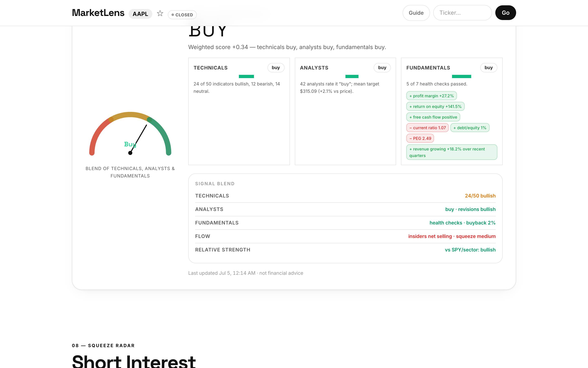Click the RELATIVE STRENGTH row label
Image resolution: width=588 pixels, height=368 pixels.
tap(223, 250)
